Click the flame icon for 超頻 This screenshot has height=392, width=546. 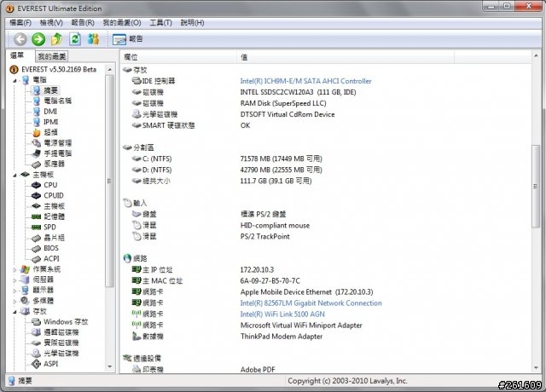click(x=37, y=133)
